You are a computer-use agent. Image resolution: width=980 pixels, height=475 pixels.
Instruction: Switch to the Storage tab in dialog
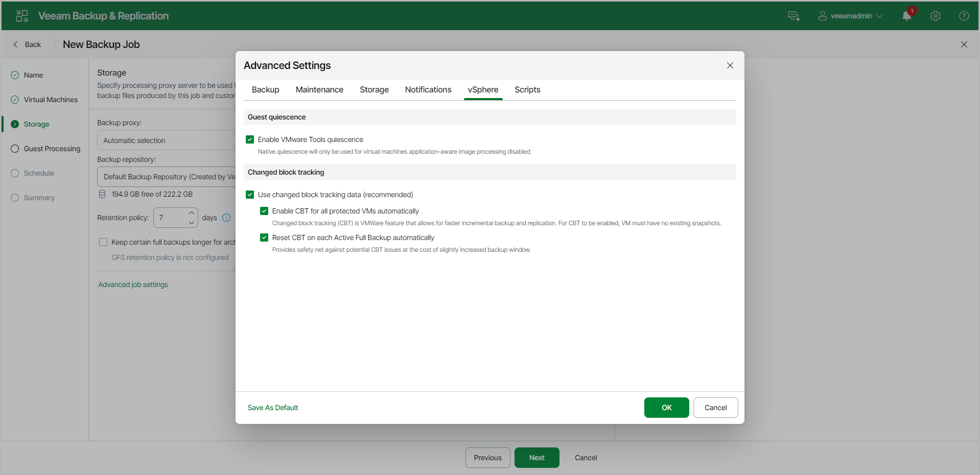(x=374, y=89)
